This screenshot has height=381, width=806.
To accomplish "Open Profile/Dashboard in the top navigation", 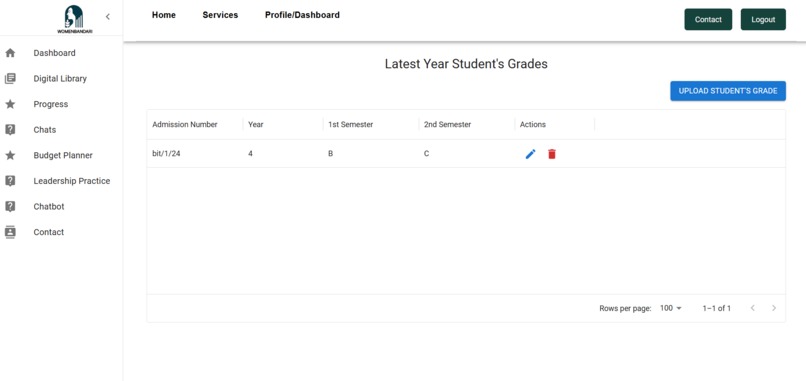I will point(302,15).
